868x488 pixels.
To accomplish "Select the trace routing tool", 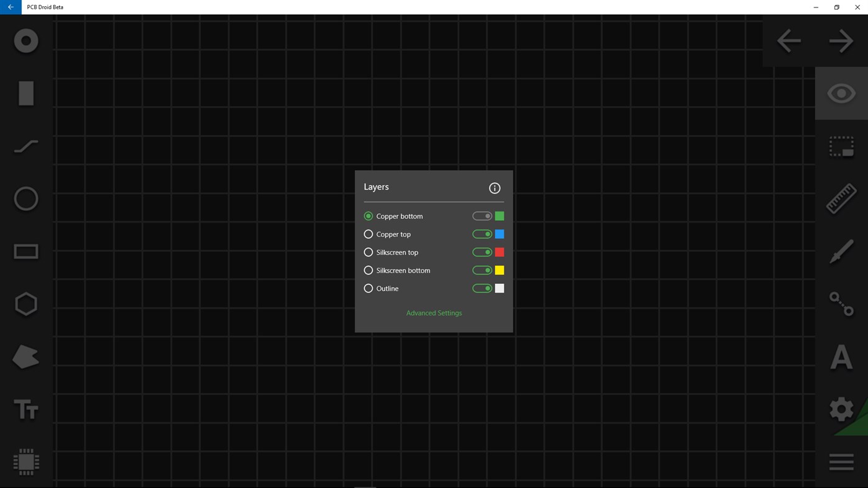I will [26, 146].
